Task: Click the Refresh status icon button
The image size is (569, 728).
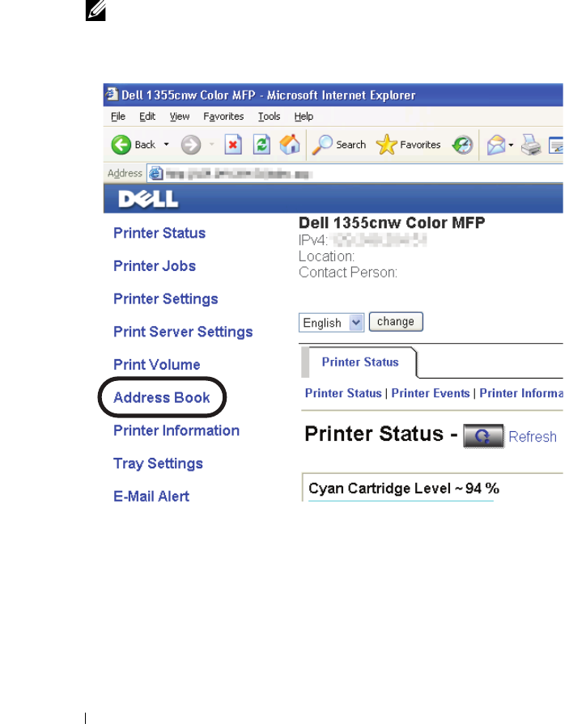Action: 483,436
